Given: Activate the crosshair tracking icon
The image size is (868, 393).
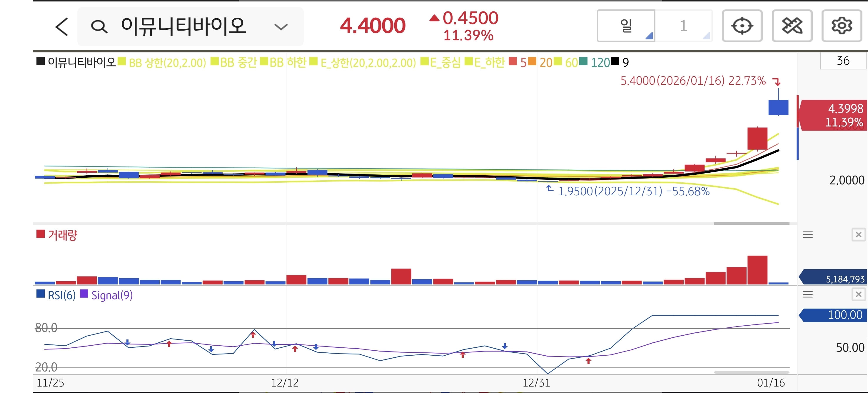Looking at the screenshot, I should 742,26.
